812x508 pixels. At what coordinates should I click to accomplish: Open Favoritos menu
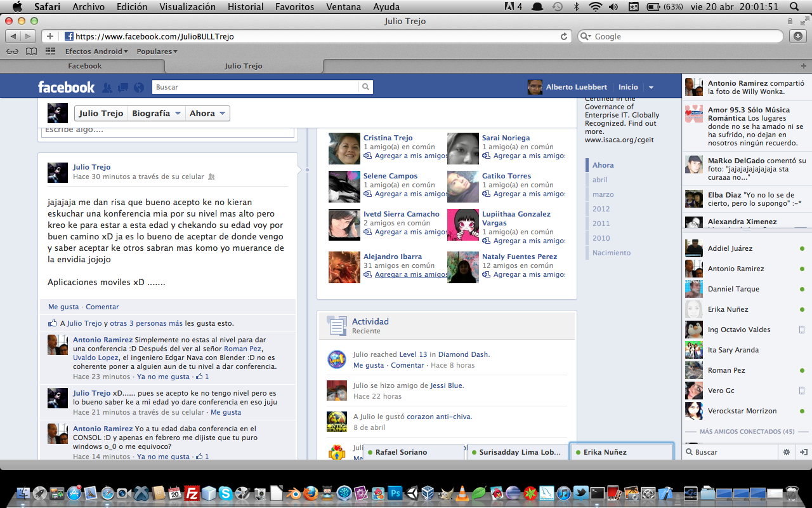coord(294,7)
